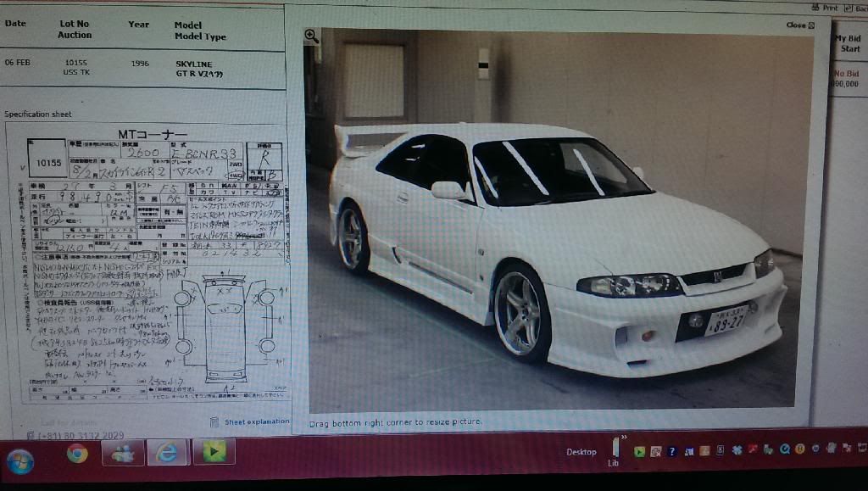
Task: Click the date 06 FEB cell
Action: click(17, 63)
